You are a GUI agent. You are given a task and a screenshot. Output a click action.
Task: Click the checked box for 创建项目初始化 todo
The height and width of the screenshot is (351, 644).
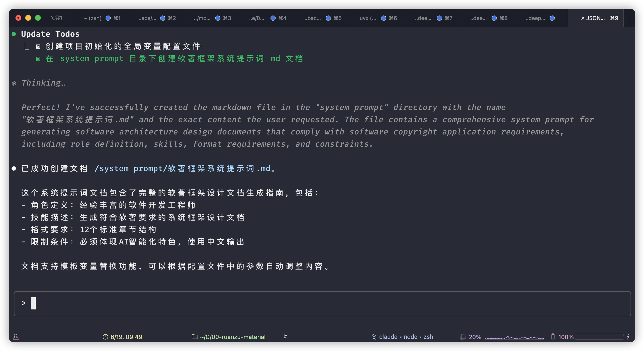point(38,46)
